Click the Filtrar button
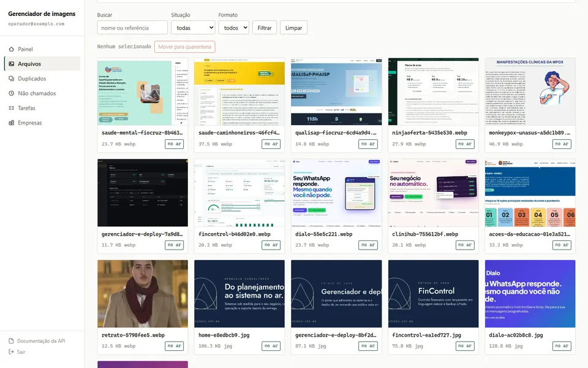The width and height of the screenshot is (588, 368). pyautogui.click(x=265, y=28)
